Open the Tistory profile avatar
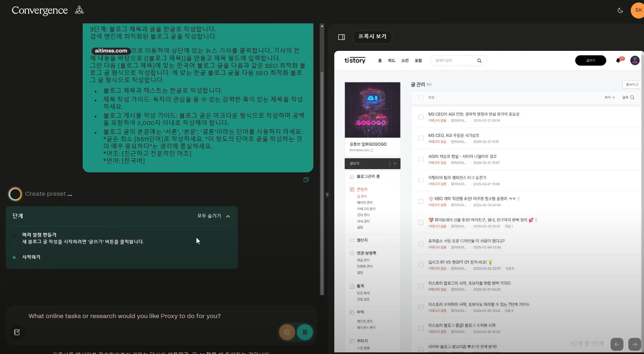The image size is (644, 354). point(635,61)
